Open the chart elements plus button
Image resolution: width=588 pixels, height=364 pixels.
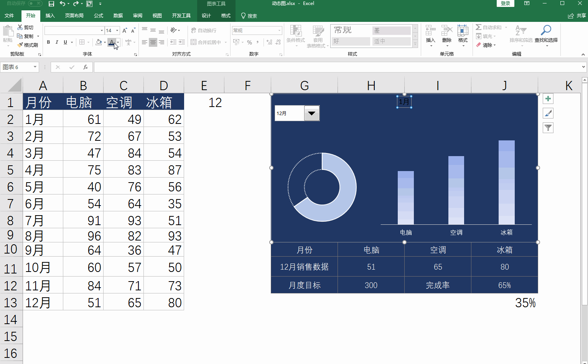tap(548, 99)
